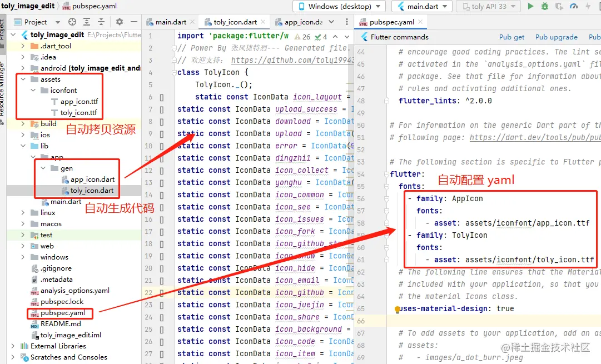
Task: Run the app with the green Run arrow
Action: (x=530, y=6)
